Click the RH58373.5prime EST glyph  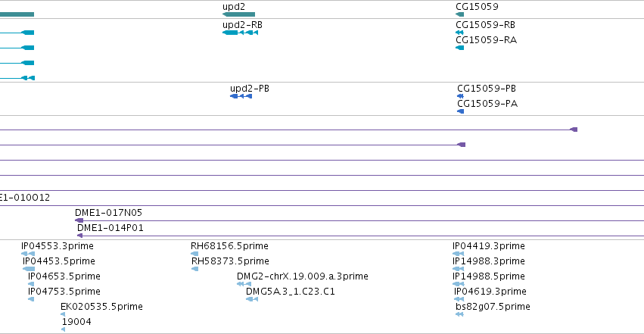tap(195, 269)
